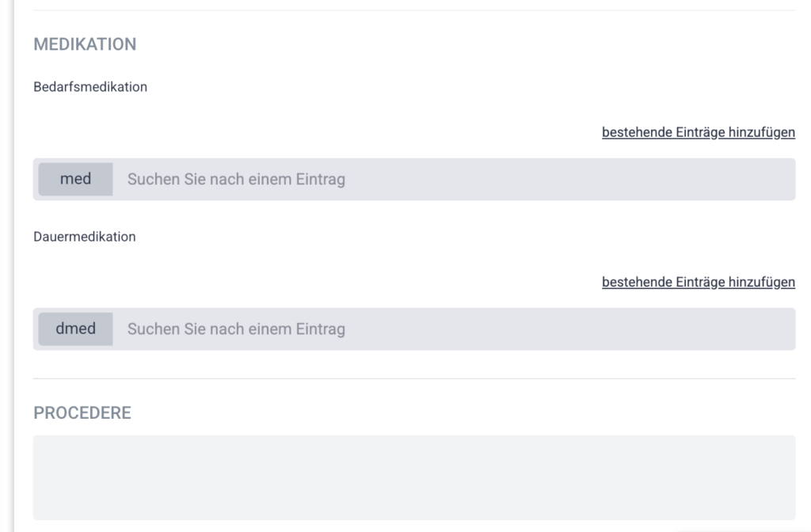Click 'Suchen Sie nach einem Eintrag' beside dmed

pos(236,329)
